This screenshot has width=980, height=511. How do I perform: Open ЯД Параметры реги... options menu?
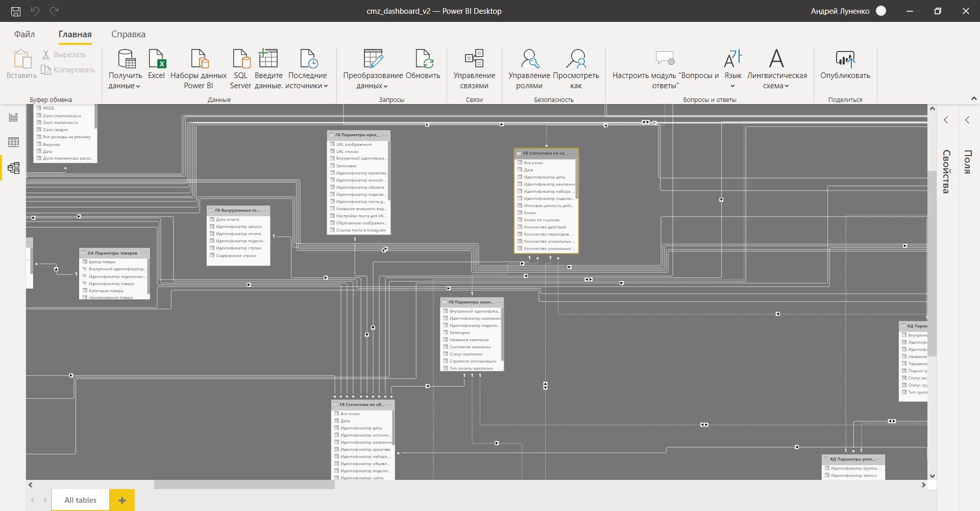coord(880,459)
